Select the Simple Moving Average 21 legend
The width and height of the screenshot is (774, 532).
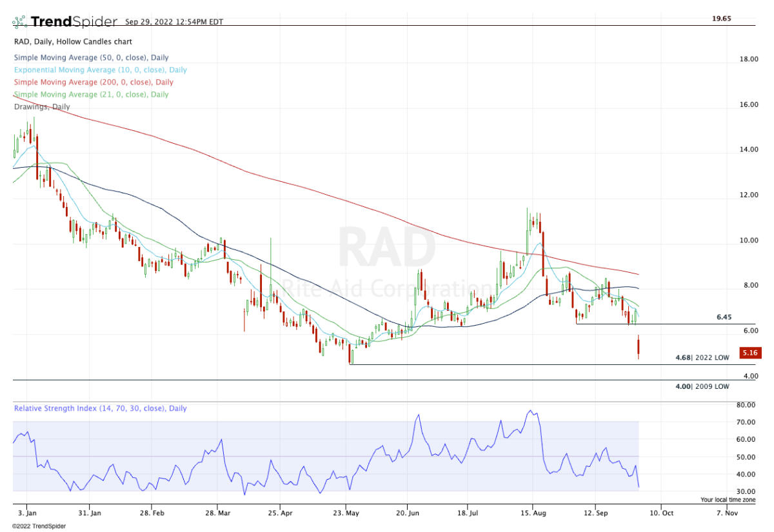[x=91, y=94]
